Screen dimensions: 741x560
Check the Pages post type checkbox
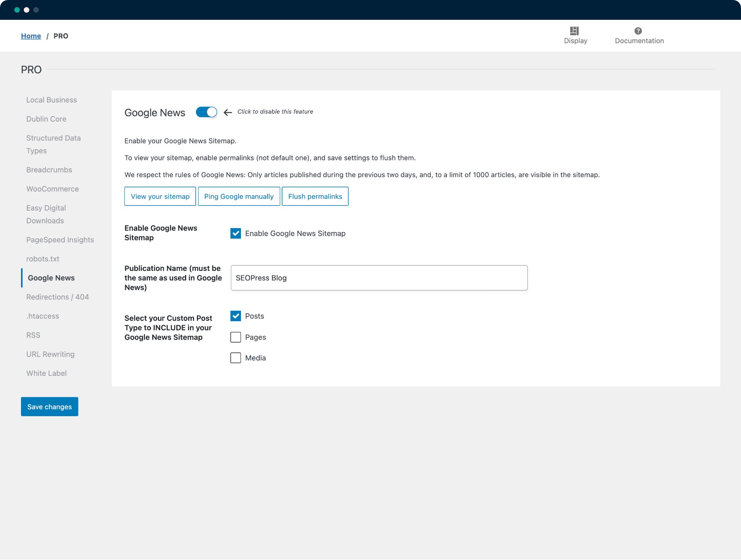(236, 337)
